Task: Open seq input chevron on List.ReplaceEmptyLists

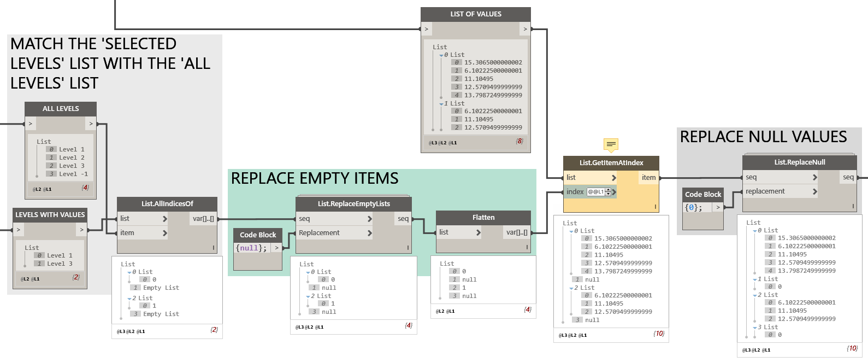Action: pos(369,219)
